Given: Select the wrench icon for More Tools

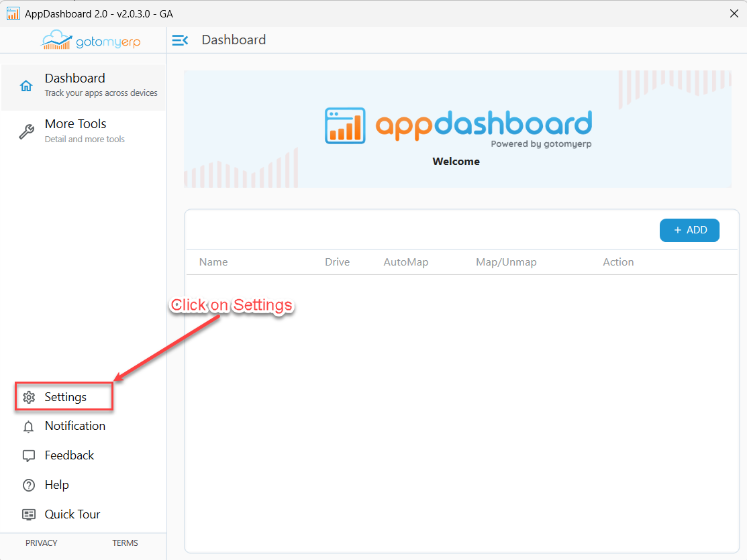Looking at the screenshot, I should [26, 131].
